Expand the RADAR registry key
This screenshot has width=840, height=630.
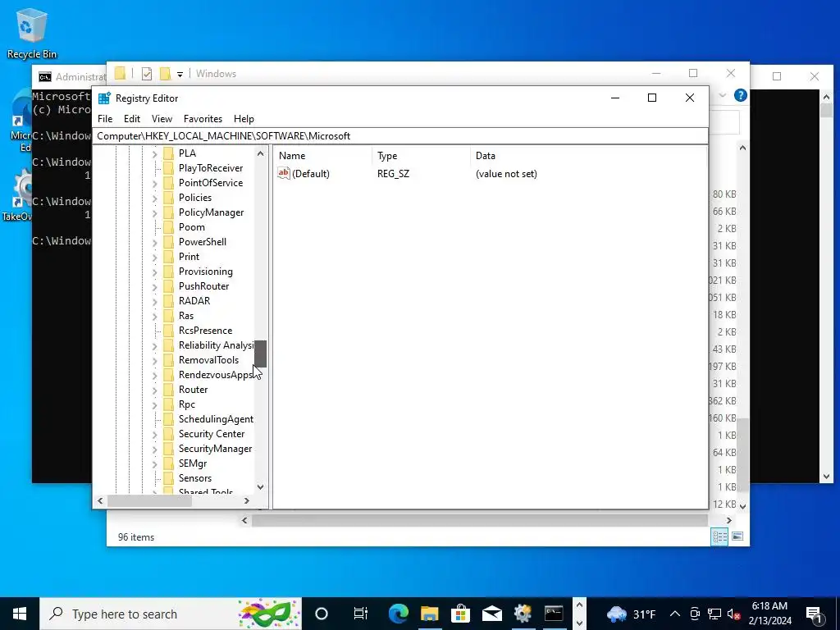click(154, 302)
